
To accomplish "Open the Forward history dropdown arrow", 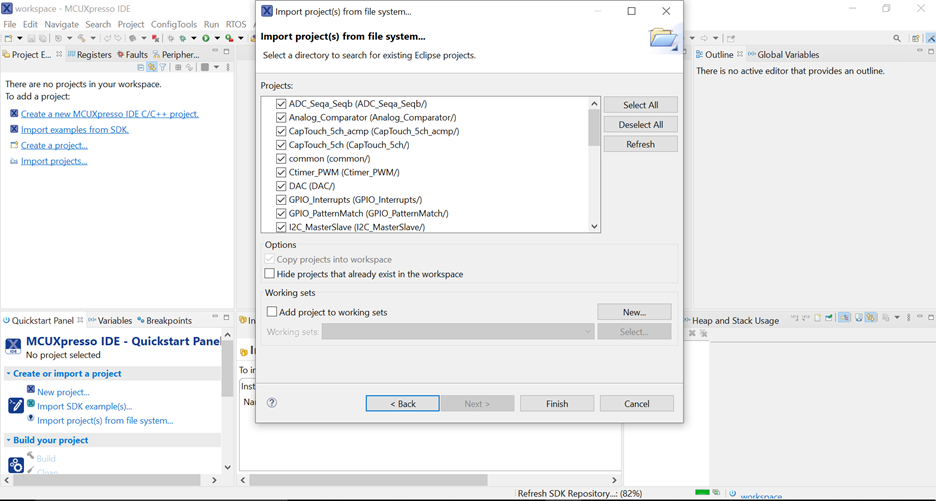I will (716, 38).
